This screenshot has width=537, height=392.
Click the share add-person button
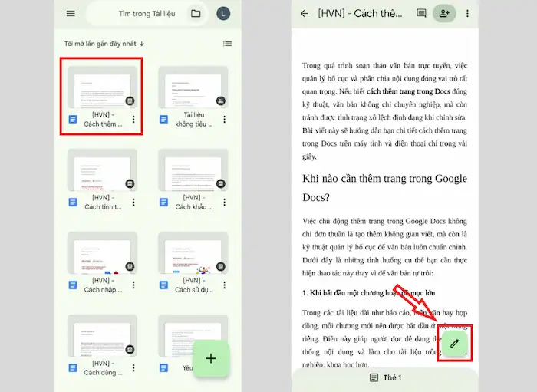pyautogui.click(x=443, y=13)
